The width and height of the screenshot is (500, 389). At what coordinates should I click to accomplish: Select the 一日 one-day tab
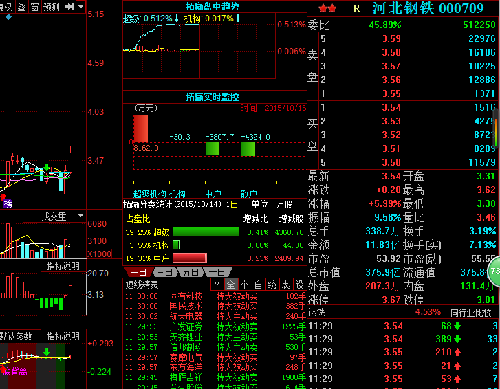(x=139, y=272)
